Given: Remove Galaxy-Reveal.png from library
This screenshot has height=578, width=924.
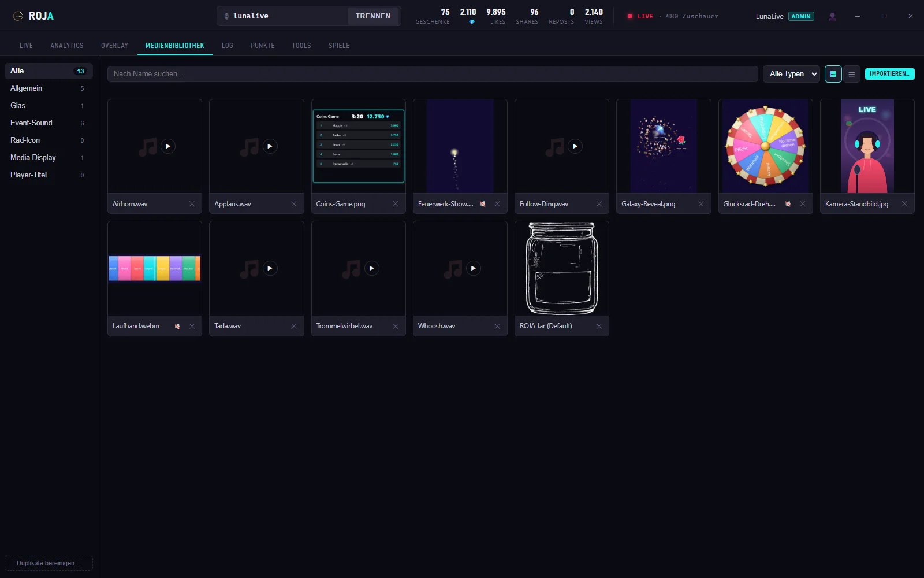Looking at the screenshot, I should (x=701, y=204).
